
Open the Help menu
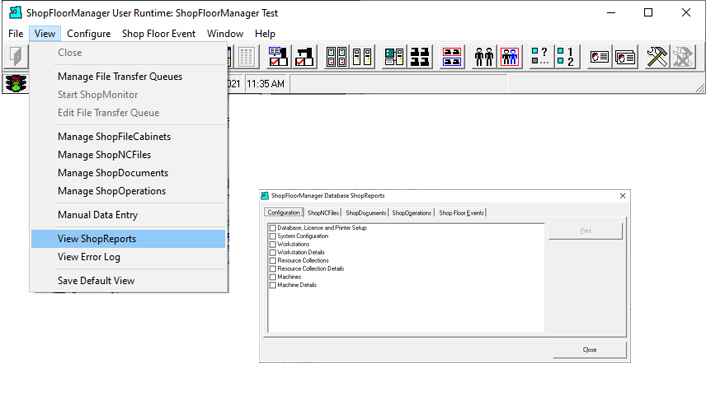point(265,34)
